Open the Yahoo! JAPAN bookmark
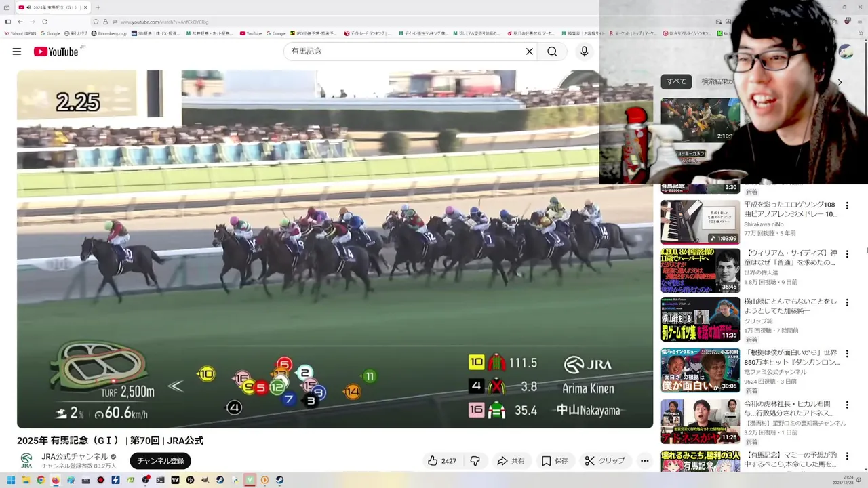868x488 pixels. tap(20, 33)
